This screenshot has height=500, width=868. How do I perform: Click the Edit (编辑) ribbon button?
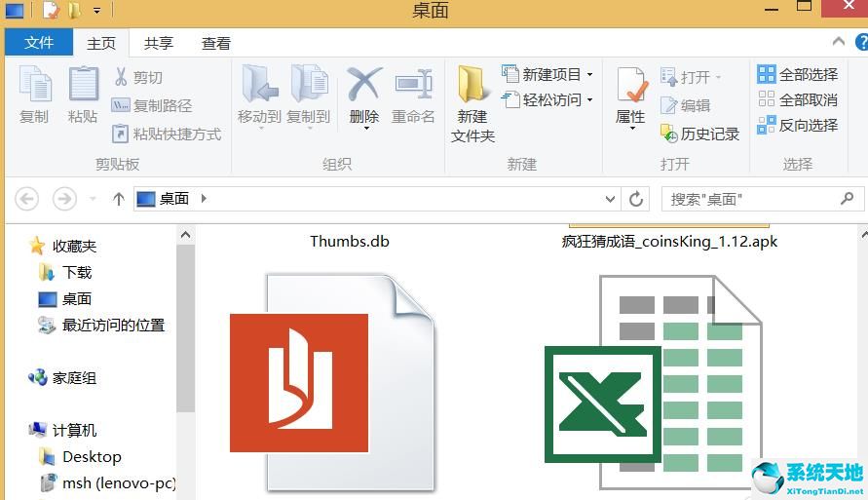pos(685,105)
